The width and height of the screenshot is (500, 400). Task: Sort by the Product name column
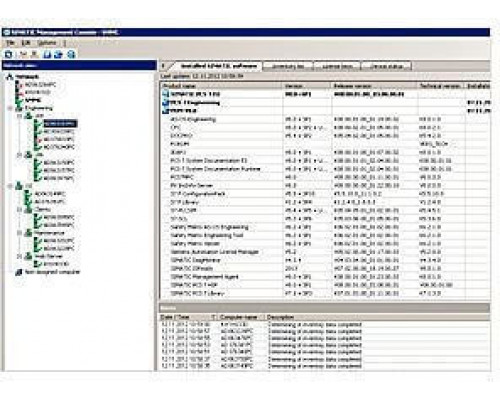coord(221,86)
